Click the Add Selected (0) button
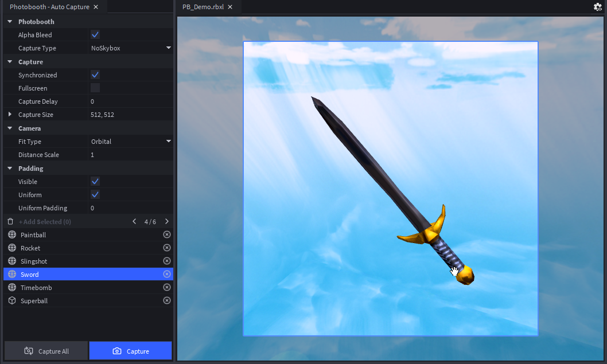 click(x=45, y=222)
